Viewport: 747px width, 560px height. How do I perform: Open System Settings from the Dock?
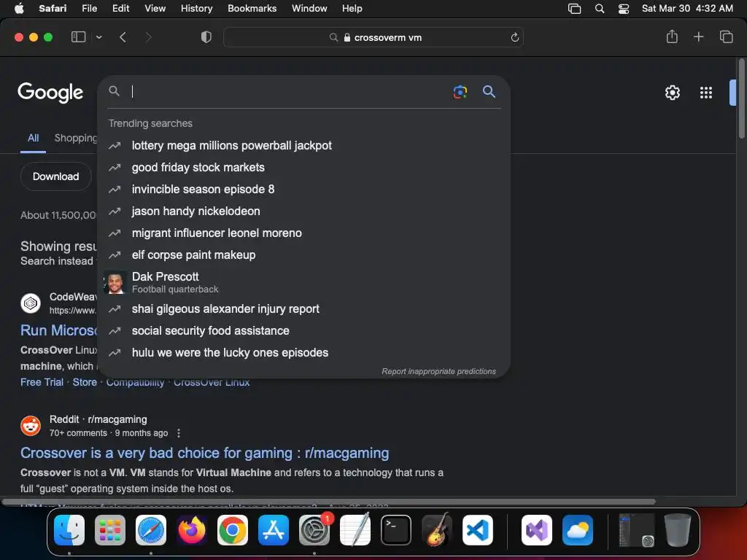(314, 530)
